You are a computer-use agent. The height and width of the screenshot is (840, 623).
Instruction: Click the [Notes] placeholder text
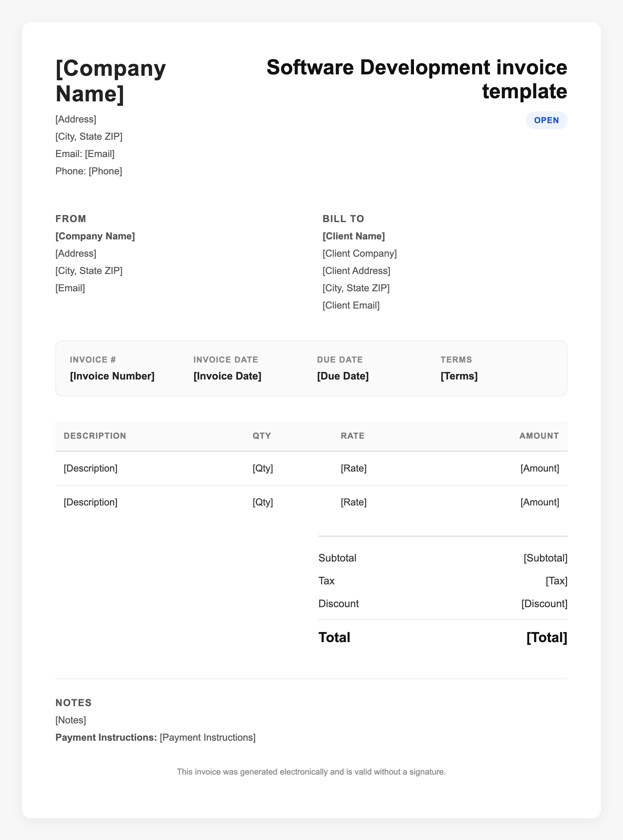[71, 720]
